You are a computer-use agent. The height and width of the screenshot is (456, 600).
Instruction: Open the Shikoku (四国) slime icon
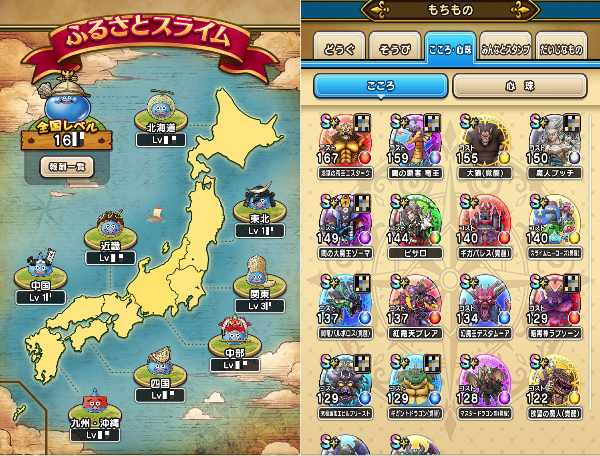(x=160, y=362)
